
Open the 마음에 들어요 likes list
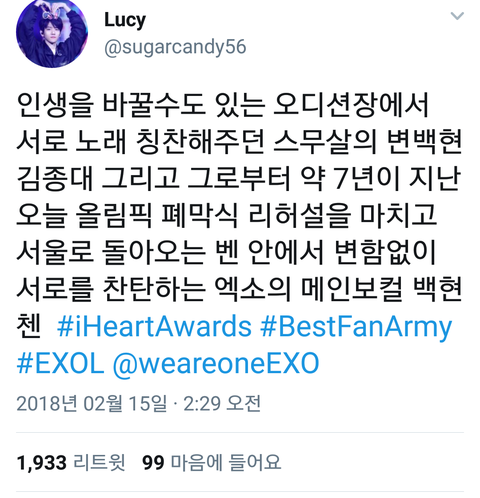[x=226, y=462]
